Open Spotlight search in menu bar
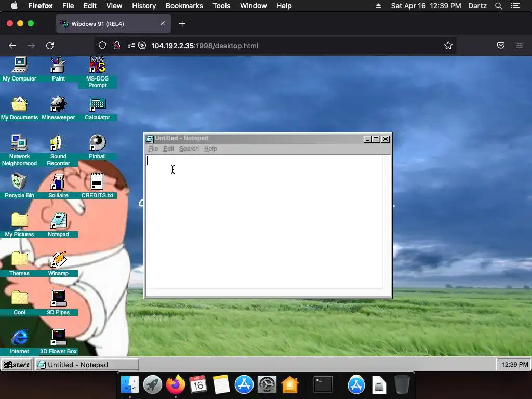Image resolution: width=532 pixels, height=399 pixels. 498,6
